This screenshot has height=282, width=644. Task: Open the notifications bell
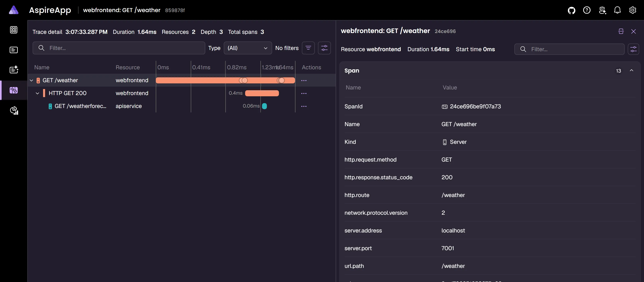click(617, 10)
